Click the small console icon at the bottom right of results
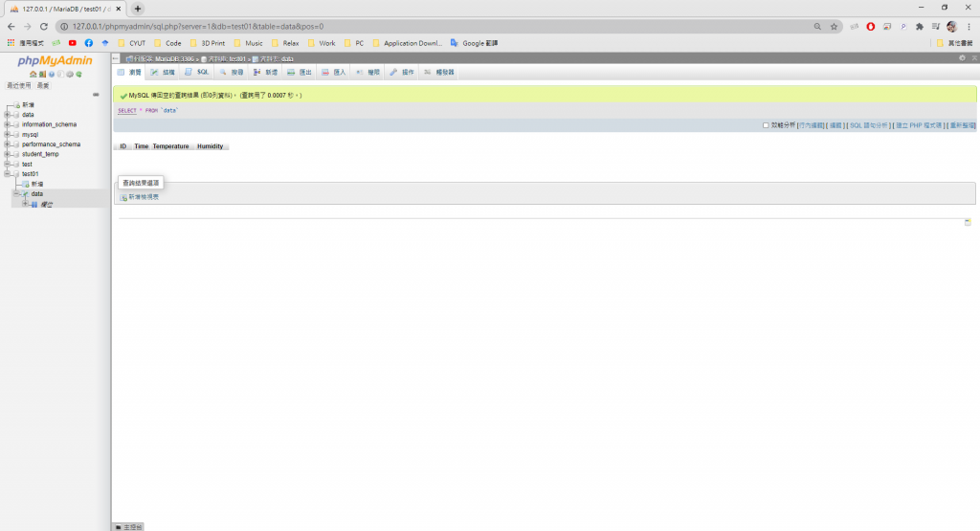This screenshot has width=980, height=531. coord(968,222)
